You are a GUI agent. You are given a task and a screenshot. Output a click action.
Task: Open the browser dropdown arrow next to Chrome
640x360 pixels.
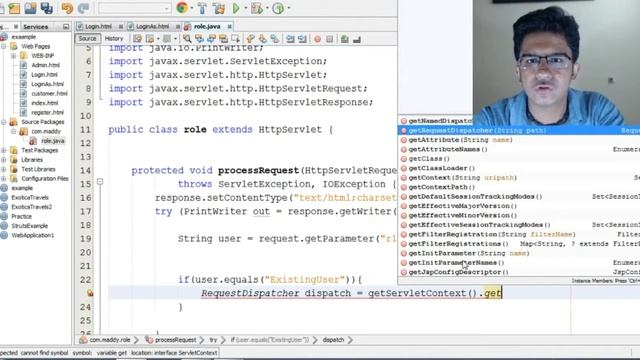coord(191,8)
